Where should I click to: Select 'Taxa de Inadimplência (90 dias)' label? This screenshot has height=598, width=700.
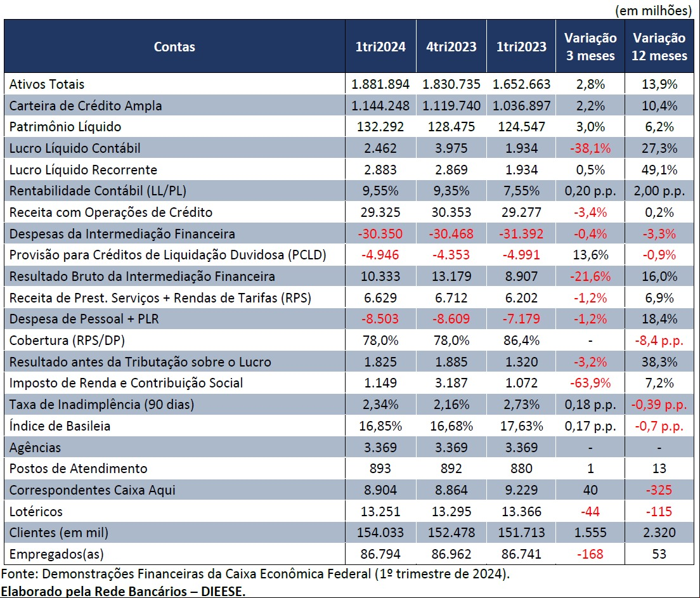pos(102,404)
